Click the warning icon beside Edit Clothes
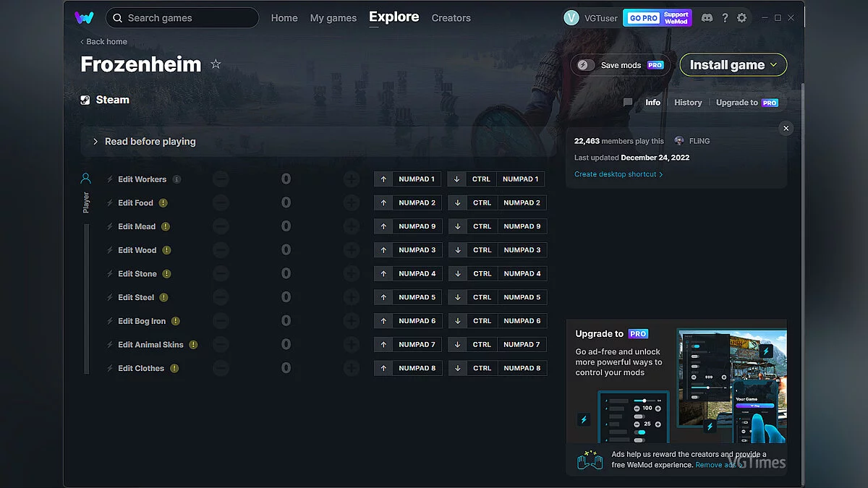Image resolution: width=868 pixels, height=488 pixels. tap(174, 368)
